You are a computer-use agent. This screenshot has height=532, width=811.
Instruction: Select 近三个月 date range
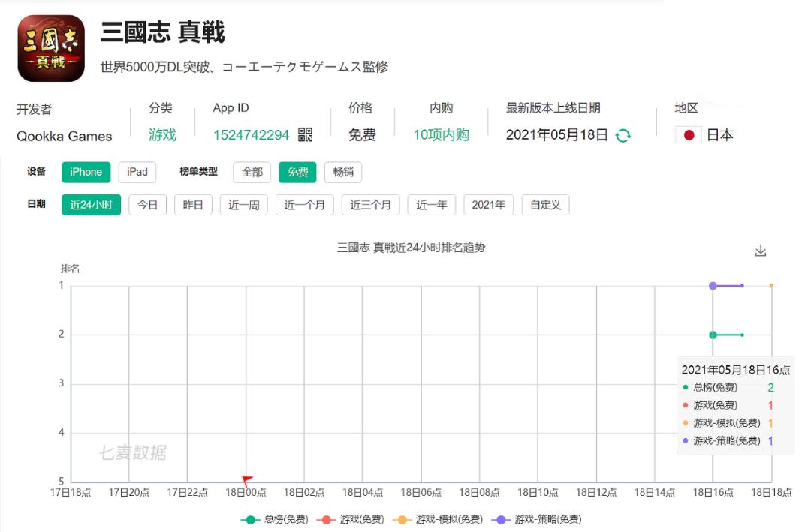[370, 205]
